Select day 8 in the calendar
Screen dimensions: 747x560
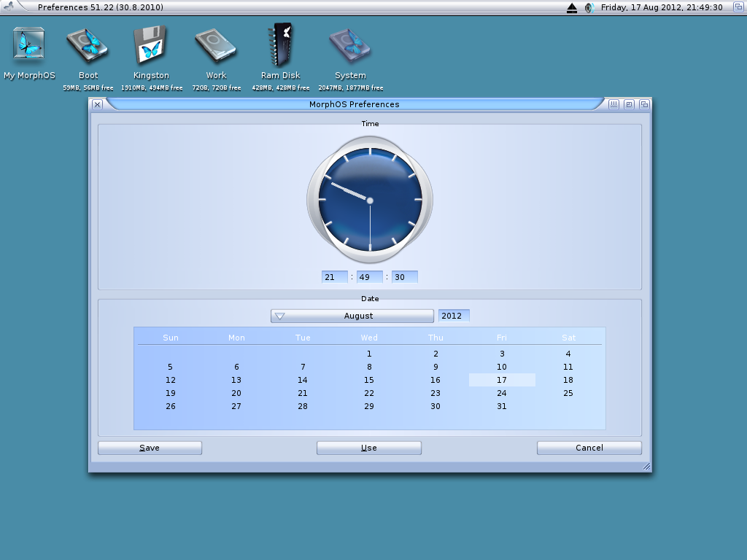point(369,367)
